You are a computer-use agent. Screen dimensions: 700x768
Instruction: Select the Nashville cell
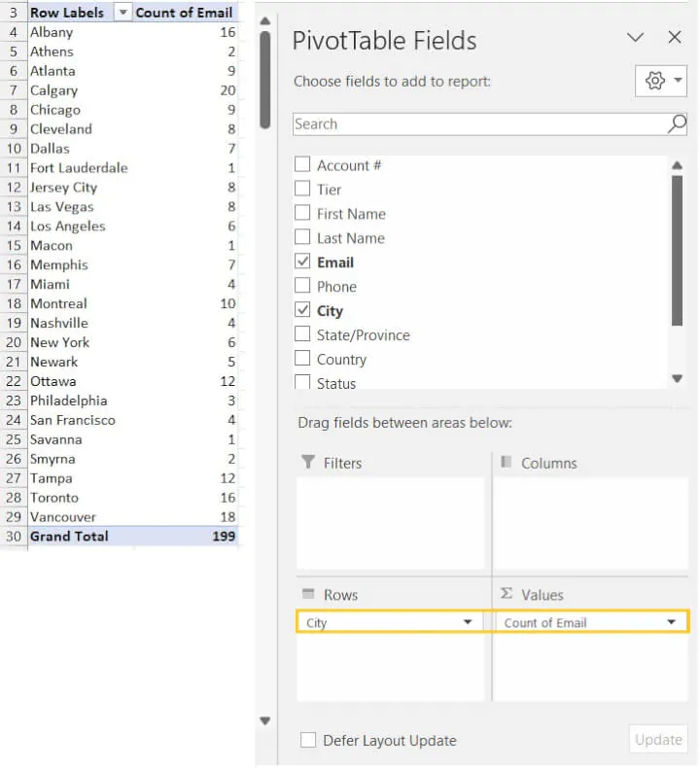tap(80, 324)
